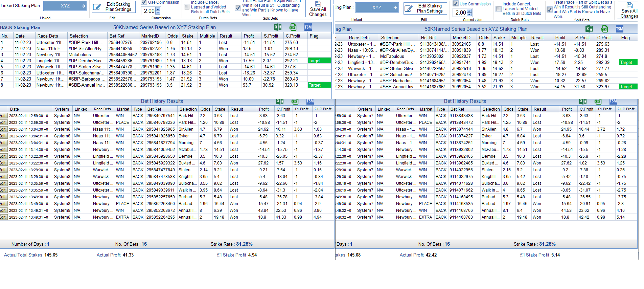Open XYZ linked staking plan selector, right window
Image resolution: width=644 pixels, height=289 pixels.
coord(377,7)
